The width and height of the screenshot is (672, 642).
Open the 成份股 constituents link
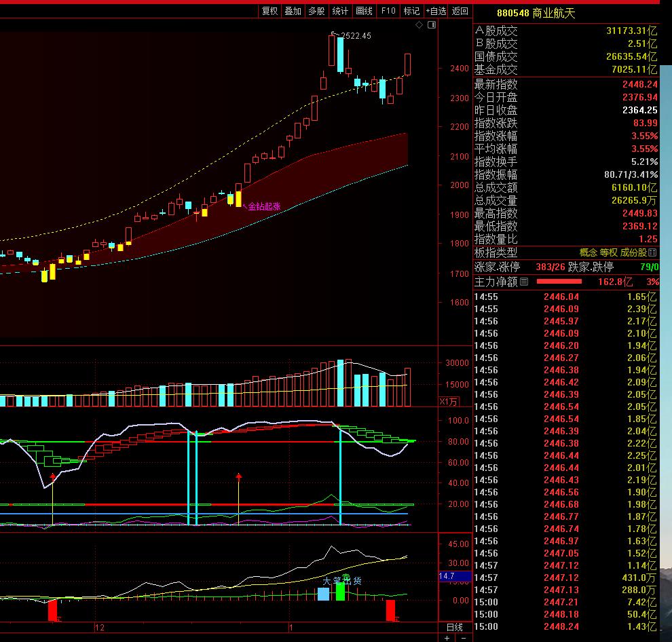pos(633,252)
